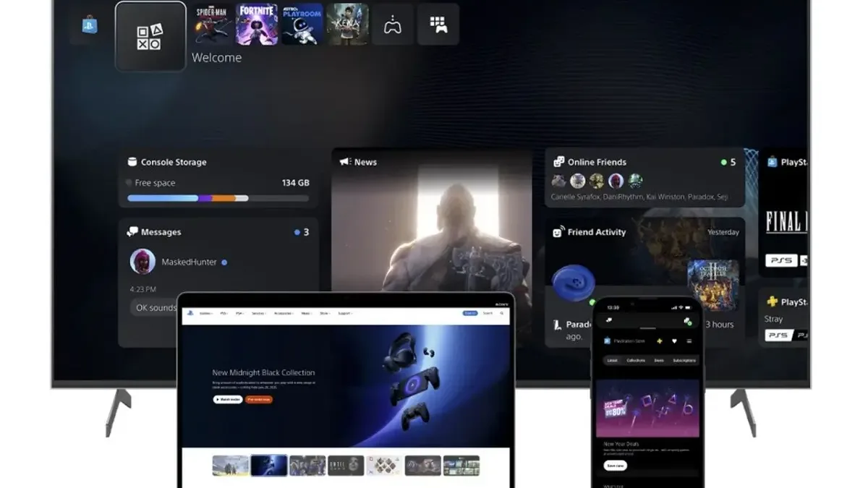Select the online friends names line

639,197
